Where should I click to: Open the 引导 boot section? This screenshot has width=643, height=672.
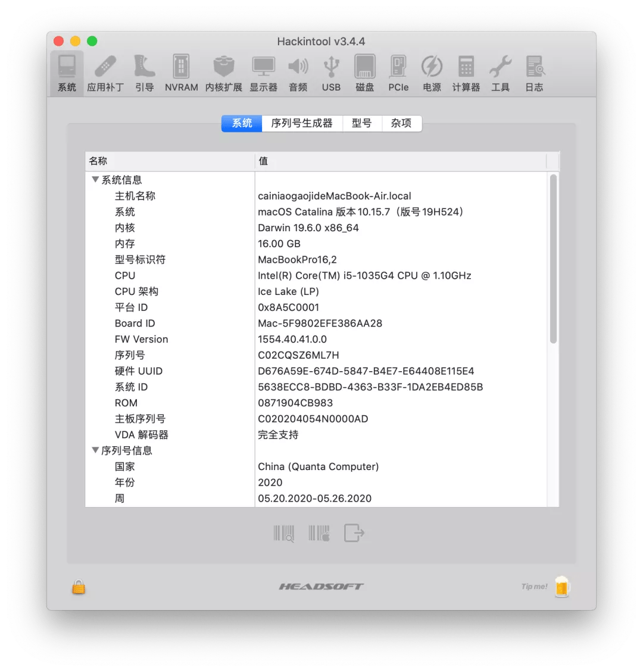tap(144, 73)
